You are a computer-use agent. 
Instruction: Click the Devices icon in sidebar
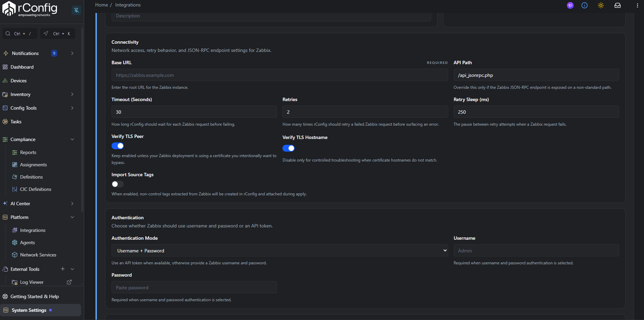point(5,81)
